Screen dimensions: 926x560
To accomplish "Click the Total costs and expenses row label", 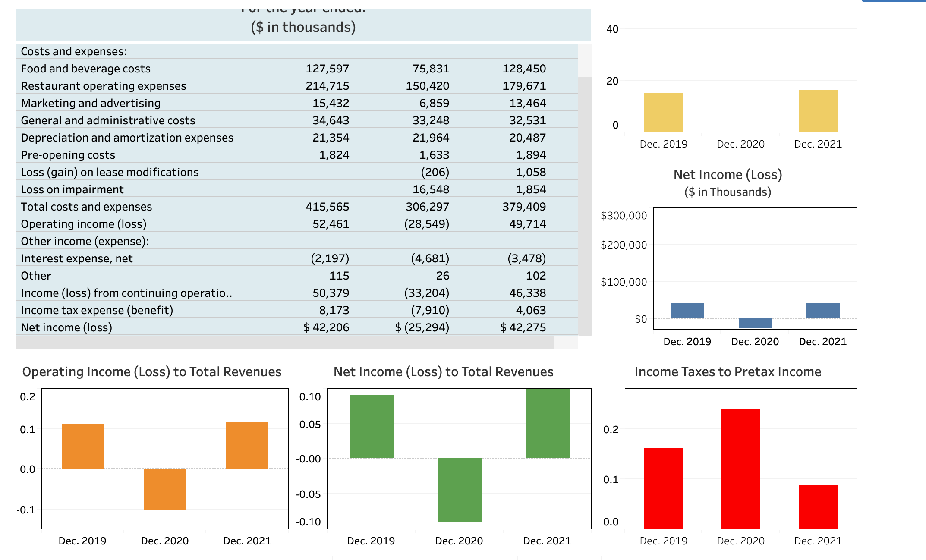I will pyautogui.click(x=86, y=207).
